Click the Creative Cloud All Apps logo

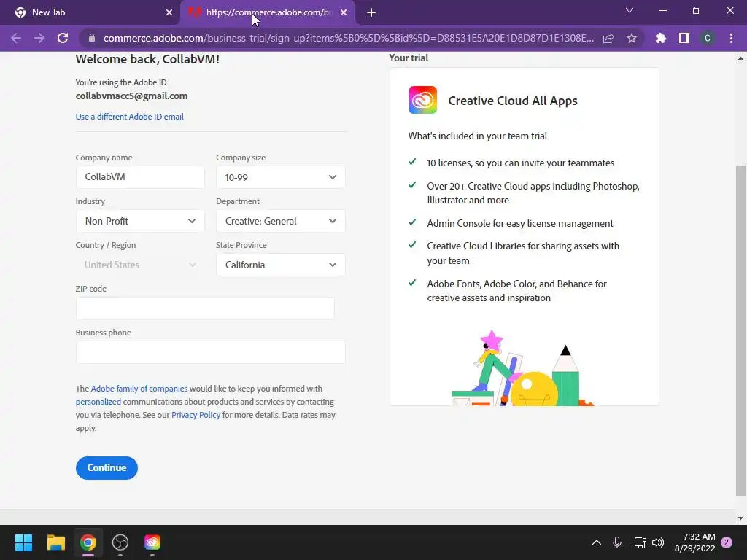click(422, 100)
